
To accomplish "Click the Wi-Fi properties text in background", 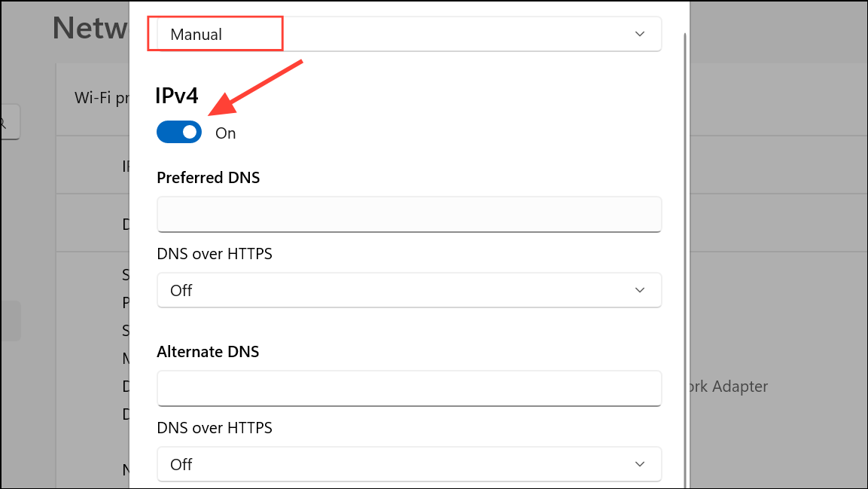I will click(x=102, y=98).
